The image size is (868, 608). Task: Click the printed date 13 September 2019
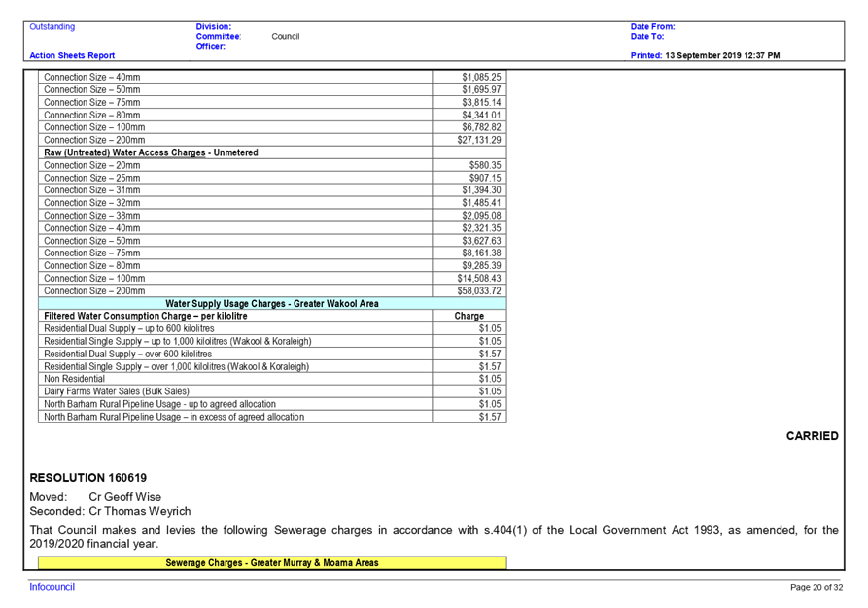(x=703, y=55)
